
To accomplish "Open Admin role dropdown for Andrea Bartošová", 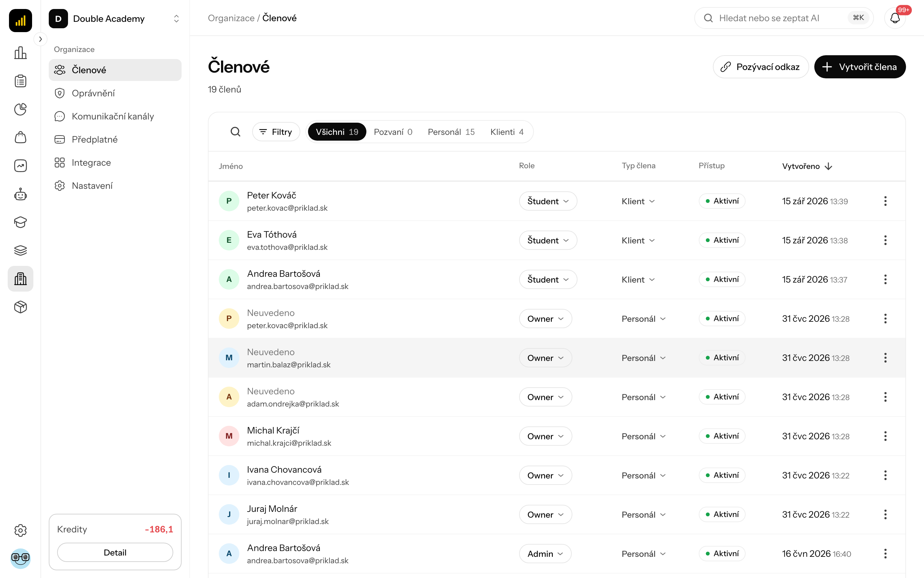I will click(x=545, y=554).
